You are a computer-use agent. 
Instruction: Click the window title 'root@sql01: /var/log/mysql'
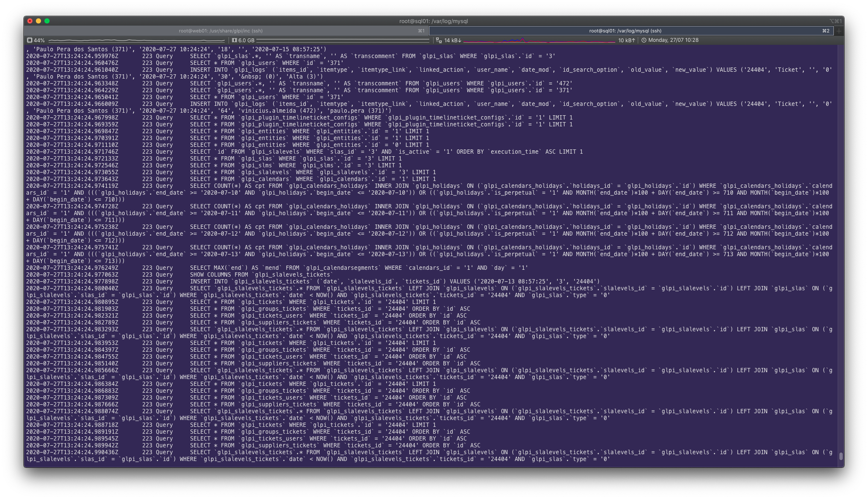pyautogui.click(x=434, y=21)
